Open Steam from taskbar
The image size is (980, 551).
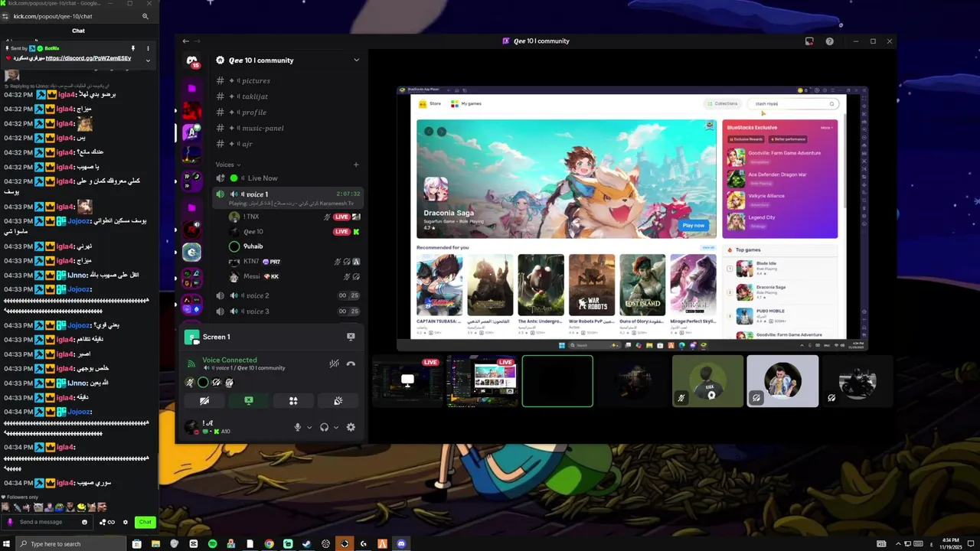pos(307,543)
